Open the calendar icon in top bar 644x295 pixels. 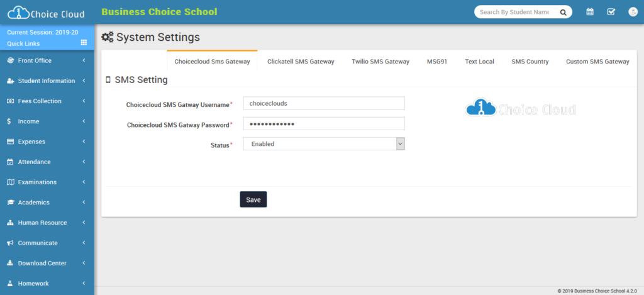tap(590, 12)
